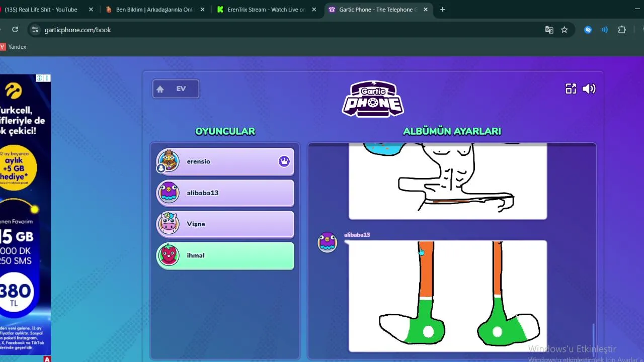Minimize the browser window
The height and width of the screenshot is (362, 644).
pyautogui.click(x=638, y=10)
